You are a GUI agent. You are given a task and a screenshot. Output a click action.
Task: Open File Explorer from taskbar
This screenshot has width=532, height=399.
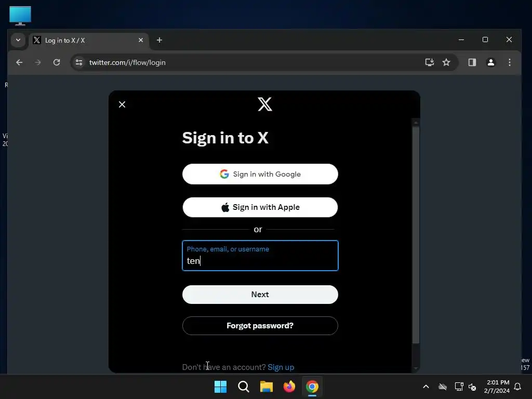click(x=267, y=387)
